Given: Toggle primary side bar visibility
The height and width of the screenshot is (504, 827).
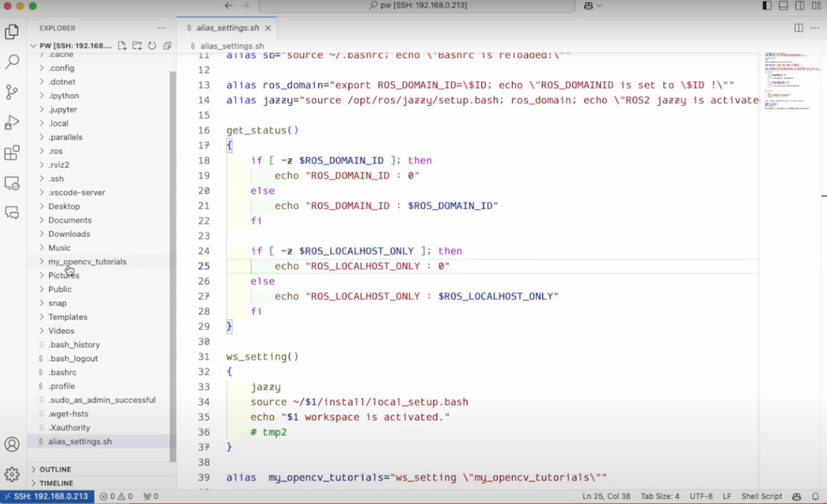Looking at the screenshot, I should pyautogui.click(x=767, y=6).
